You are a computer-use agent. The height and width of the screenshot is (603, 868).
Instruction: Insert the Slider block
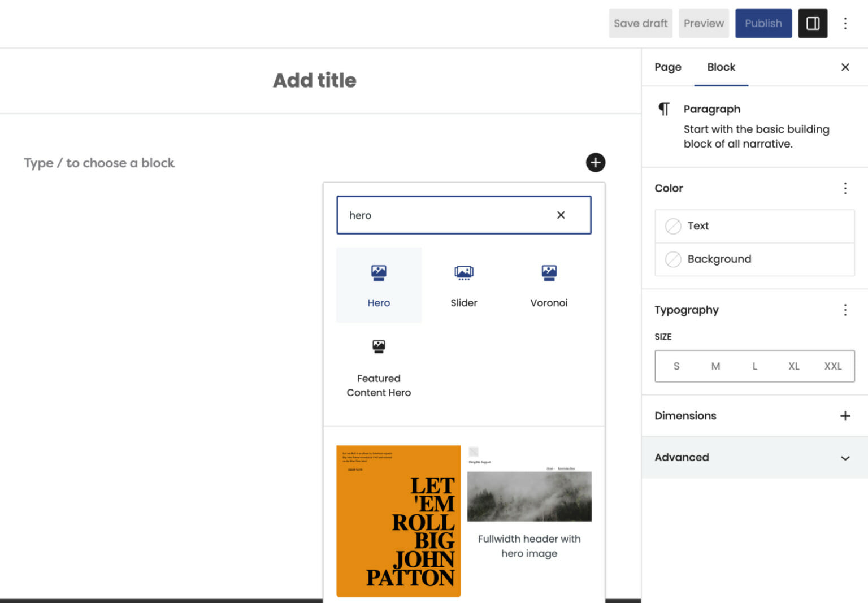(x=463, y=285)
